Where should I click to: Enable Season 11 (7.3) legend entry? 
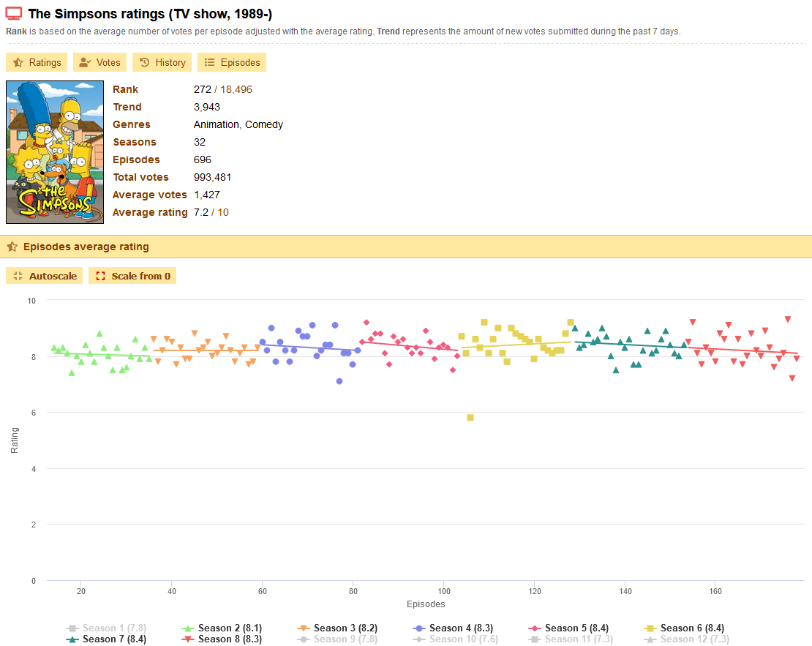(x=571, y=639)
